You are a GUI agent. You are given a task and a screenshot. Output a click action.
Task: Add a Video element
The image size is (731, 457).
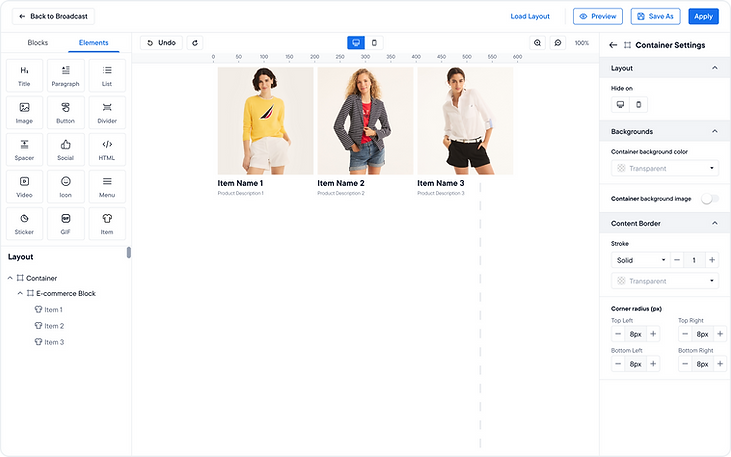coord(24,187)
